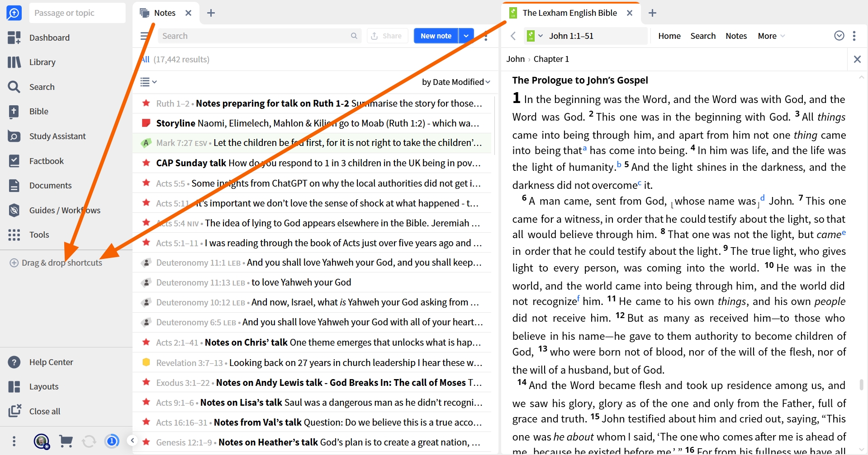The image size is (868, 455).
Task: Focus the Passage or topic box
Action: (77, 13)
